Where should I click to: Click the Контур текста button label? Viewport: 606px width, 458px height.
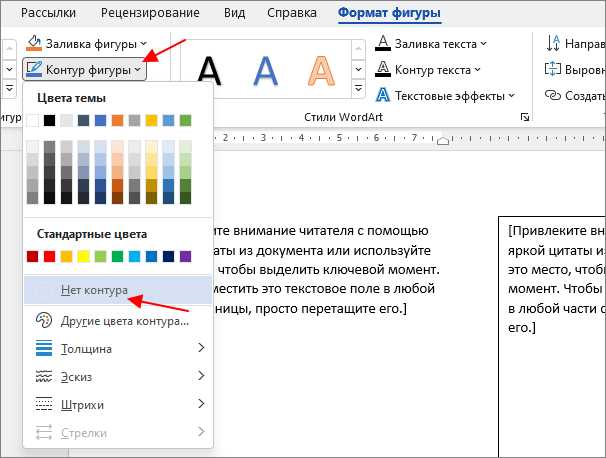pyautogui.click(x=432, y=70)
